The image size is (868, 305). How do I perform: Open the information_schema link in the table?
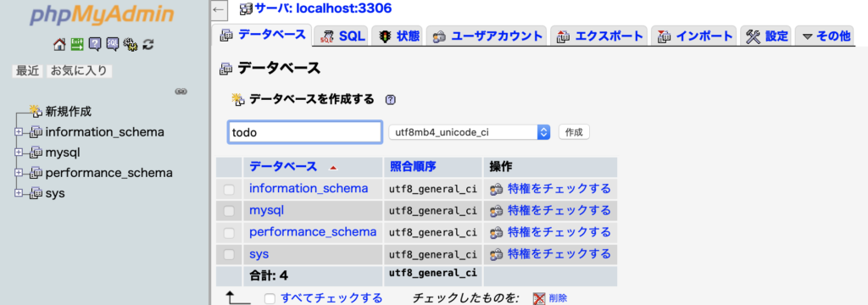click(309, 189)
